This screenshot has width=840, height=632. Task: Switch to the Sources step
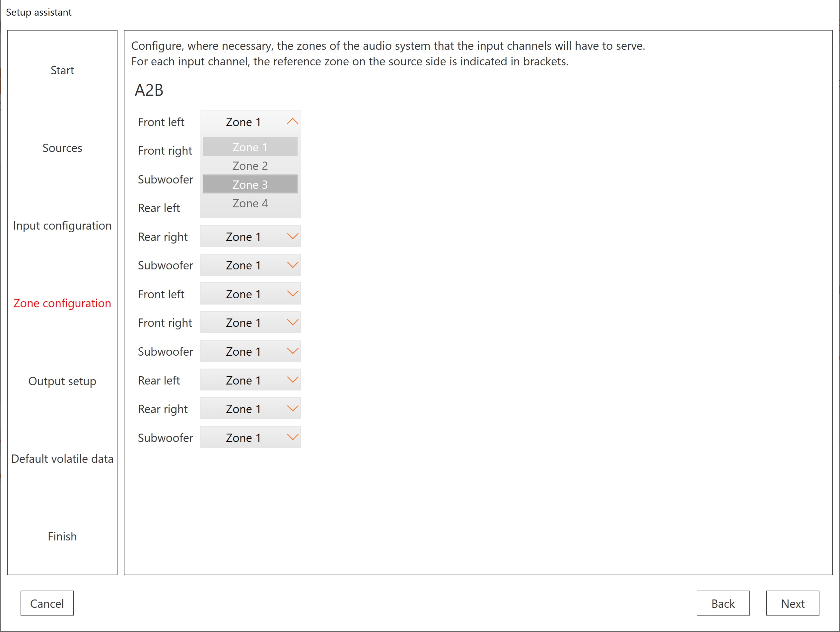[62, 148]
